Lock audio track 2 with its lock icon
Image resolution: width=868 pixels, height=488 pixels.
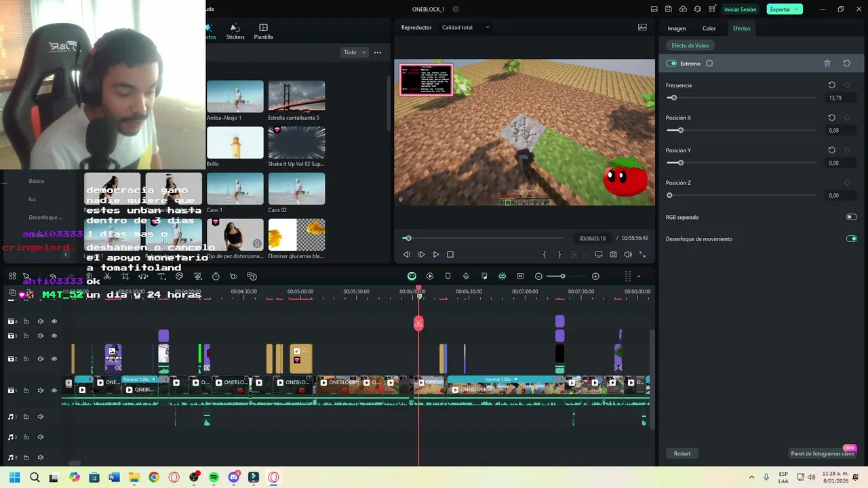(26, 437)
